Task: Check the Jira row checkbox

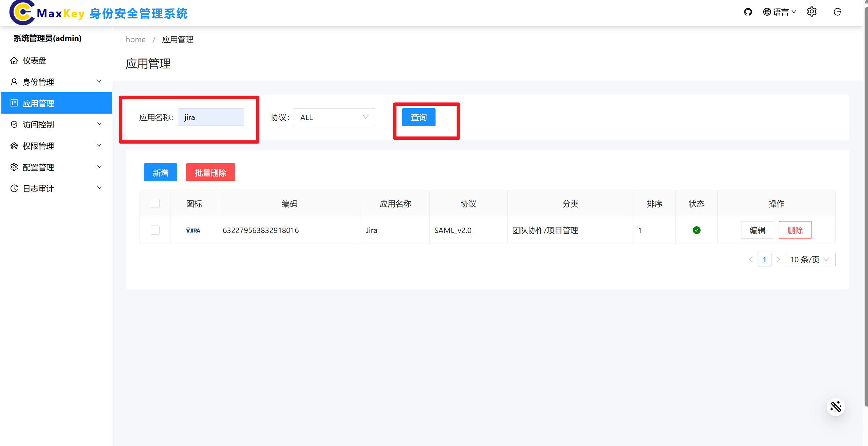Action: [155, 230]
